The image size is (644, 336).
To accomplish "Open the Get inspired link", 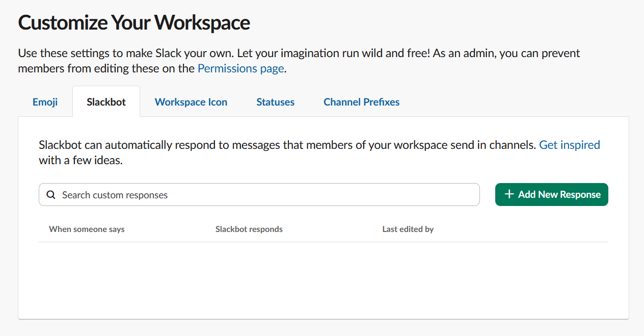I will [570, 145].
